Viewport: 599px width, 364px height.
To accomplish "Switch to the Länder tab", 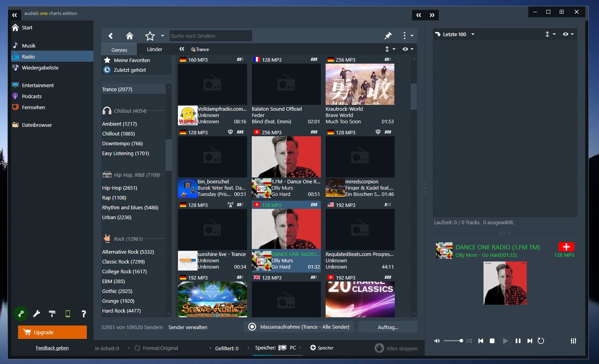I will coord(154,49).
